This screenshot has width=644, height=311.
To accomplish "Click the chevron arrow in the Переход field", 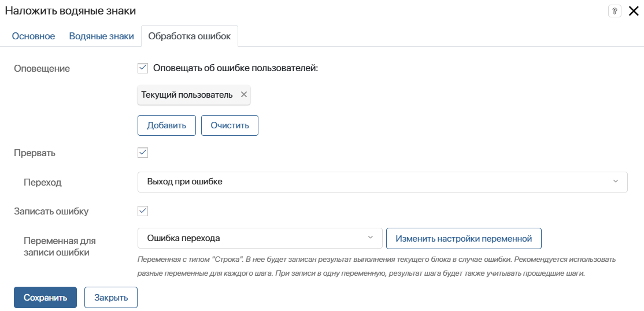I will coord(615,181).
